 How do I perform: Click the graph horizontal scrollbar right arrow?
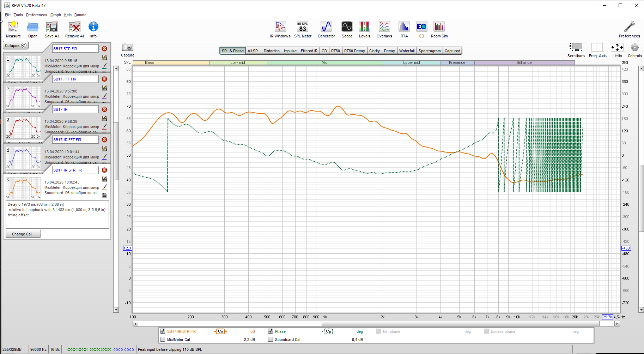click(x=617, y=324)
